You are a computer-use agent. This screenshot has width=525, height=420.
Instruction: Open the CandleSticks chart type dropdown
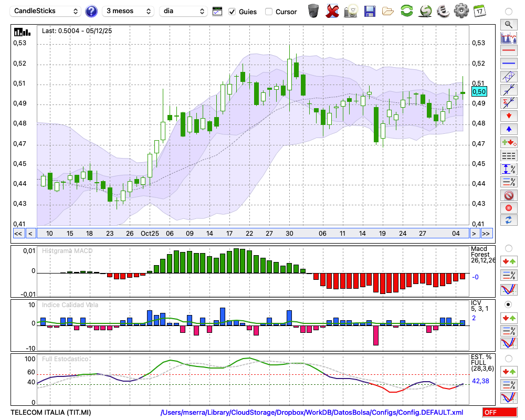(x=46, y=11)
